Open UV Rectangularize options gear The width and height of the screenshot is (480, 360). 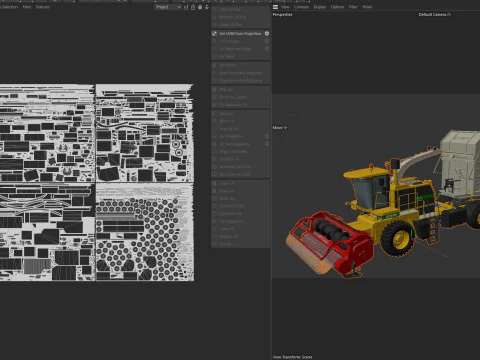tap(267, 144)
